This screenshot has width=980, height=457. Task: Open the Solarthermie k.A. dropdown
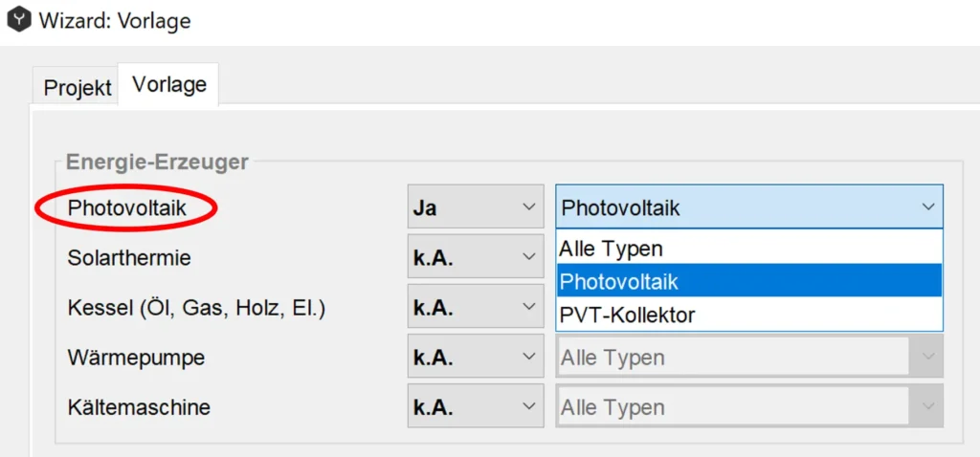point(476,256)
